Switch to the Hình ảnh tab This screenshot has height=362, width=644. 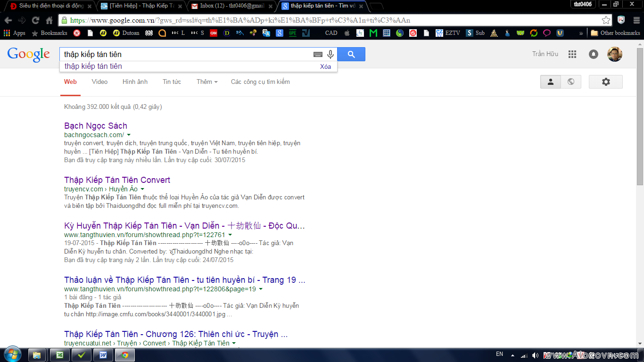[135, 82]
